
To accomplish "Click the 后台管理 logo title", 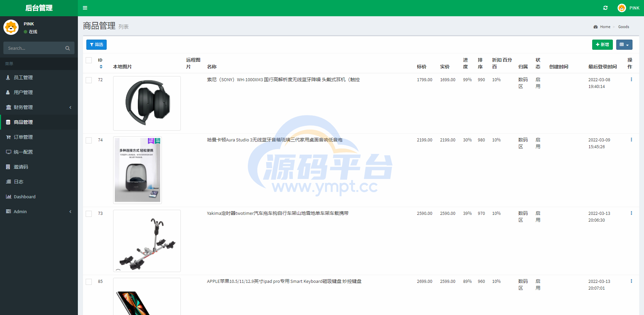I will point(39,8).
